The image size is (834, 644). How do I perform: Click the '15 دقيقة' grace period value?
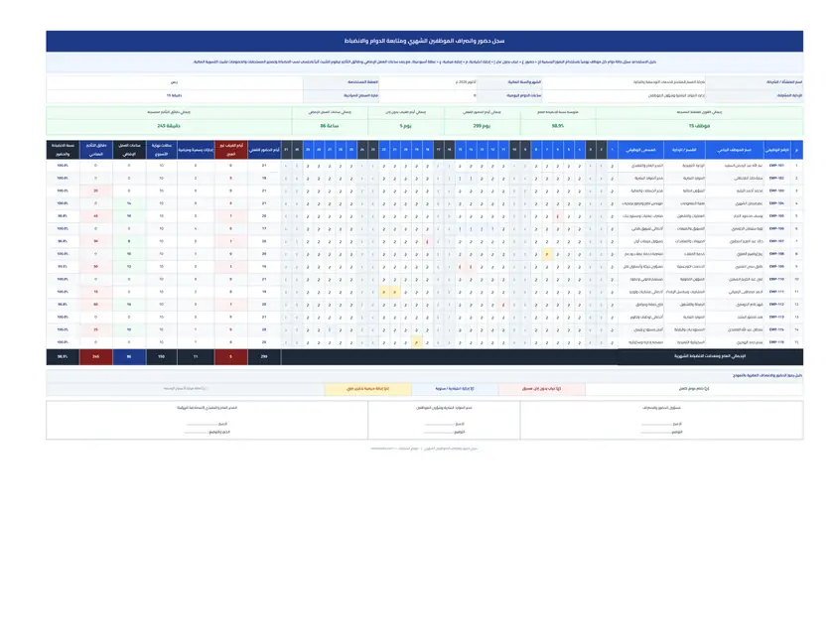click(175, 95)
